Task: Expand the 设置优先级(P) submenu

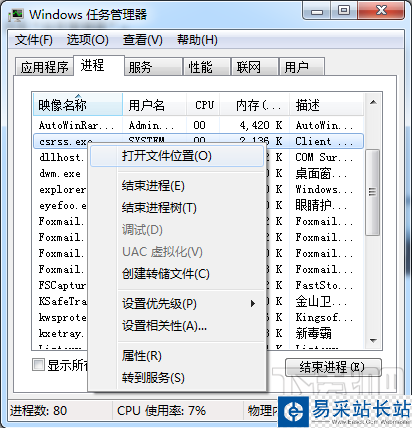Action: click(177, 304)
